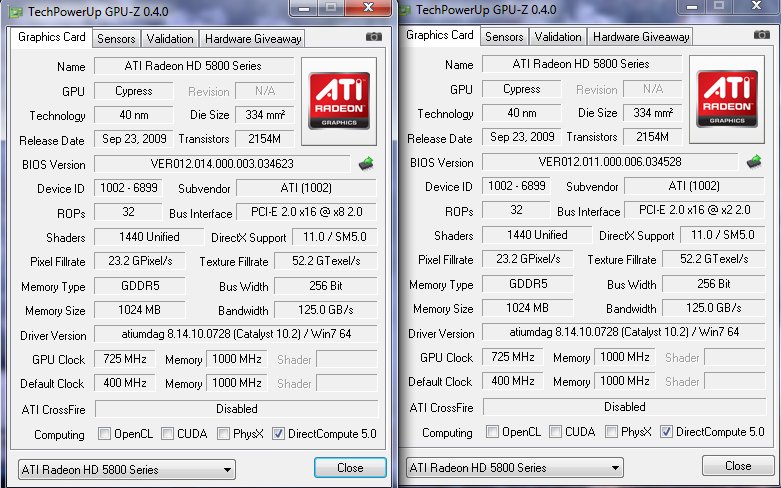Click the BIOS save chip icon in left window
Viewport: 781px width, 488px height.
(366, 163)
